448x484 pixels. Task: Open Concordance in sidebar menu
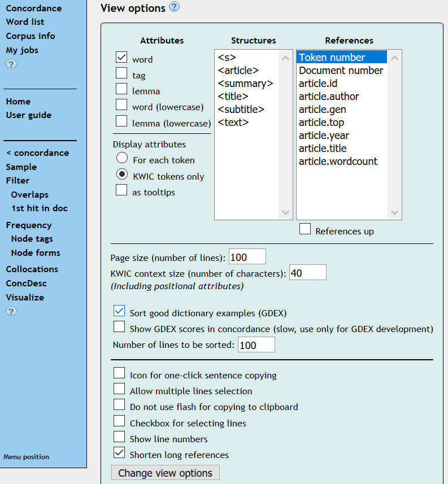[34, 8]
